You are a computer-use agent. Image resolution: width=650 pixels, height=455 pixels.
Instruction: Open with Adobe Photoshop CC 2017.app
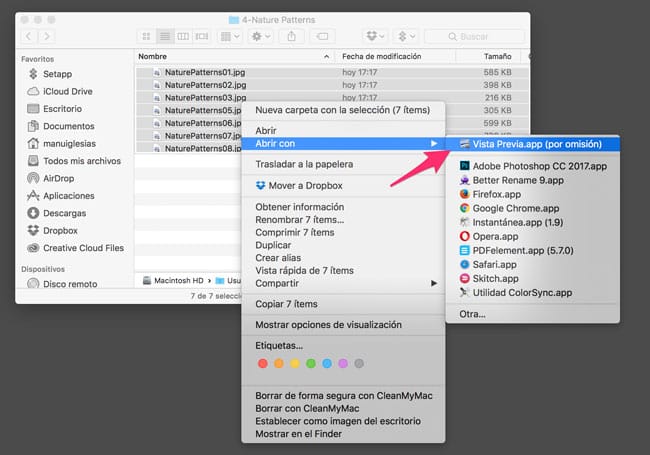tap(539, 165)
